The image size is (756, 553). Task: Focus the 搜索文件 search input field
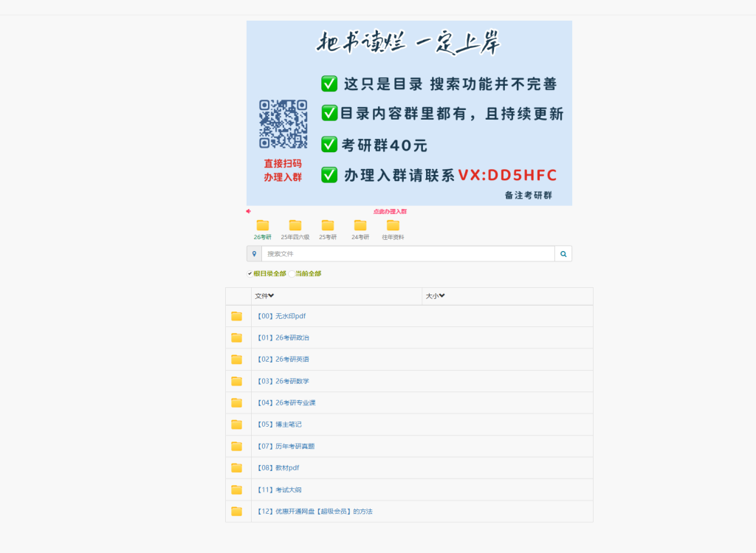[x=408, y=254]
